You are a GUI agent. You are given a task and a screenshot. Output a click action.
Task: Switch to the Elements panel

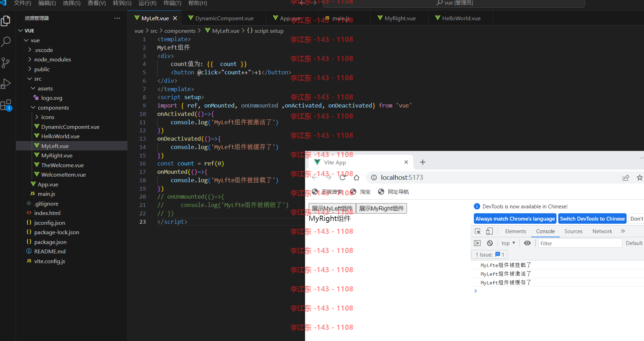point(515,231)
